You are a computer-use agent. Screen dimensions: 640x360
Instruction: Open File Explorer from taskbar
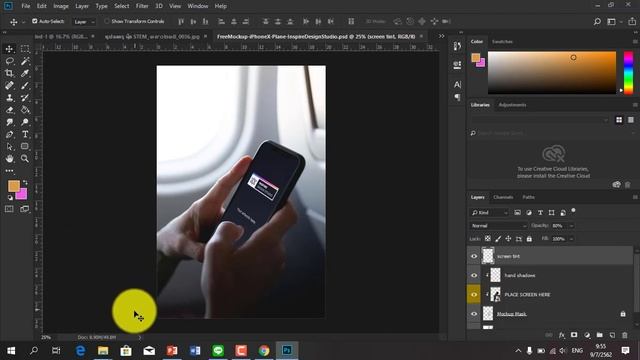[103, 351]
